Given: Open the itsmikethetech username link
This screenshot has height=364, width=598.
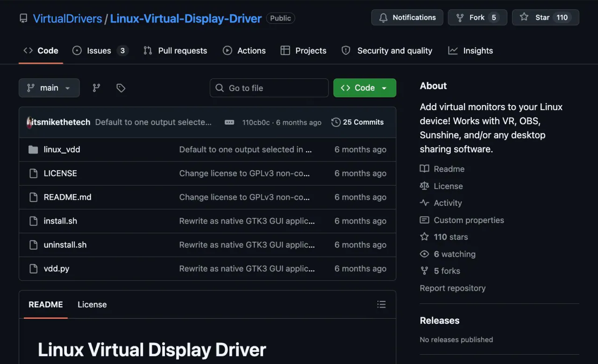Looking at the screenshot, I should 62,122.
